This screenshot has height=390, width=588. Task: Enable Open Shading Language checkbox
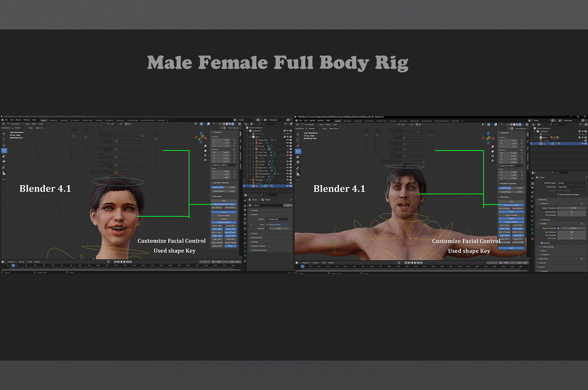click(x=558, y=195)
